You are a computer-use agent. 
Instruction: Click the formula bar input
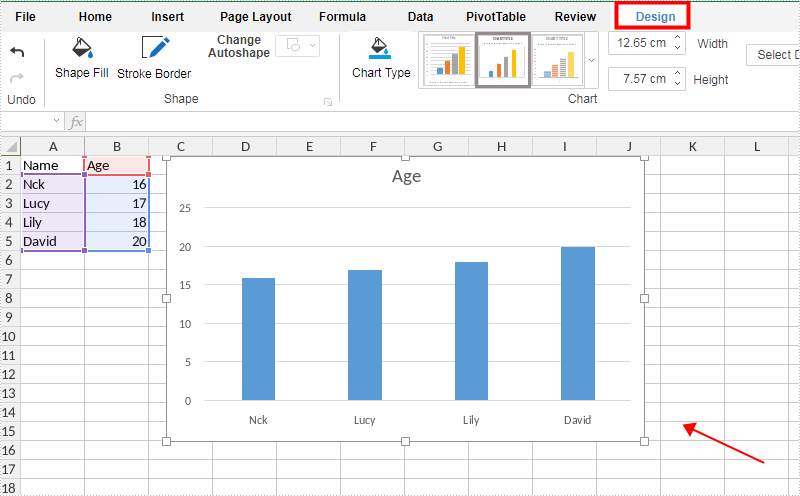coord(443,121)
